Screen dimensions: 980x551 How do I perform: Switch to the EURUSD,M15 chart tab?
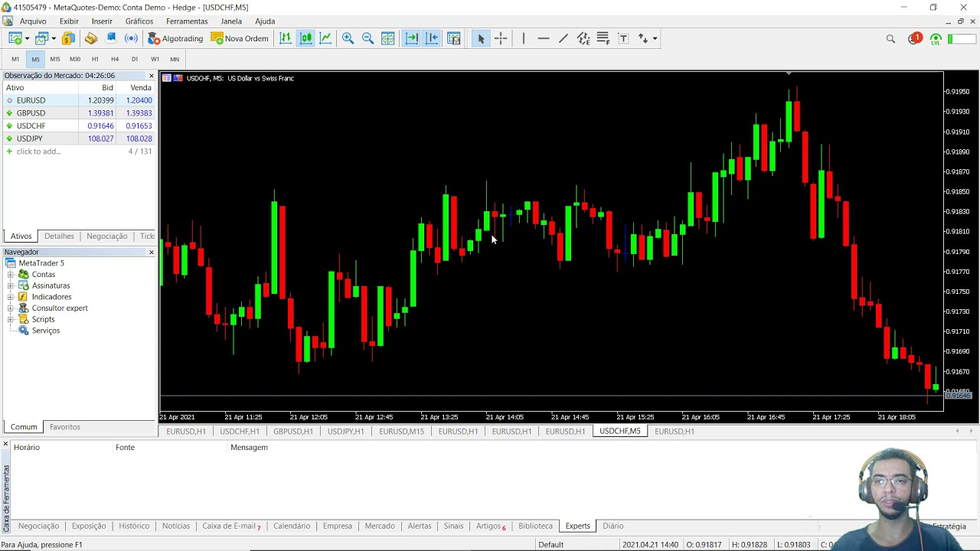point(401,432)
